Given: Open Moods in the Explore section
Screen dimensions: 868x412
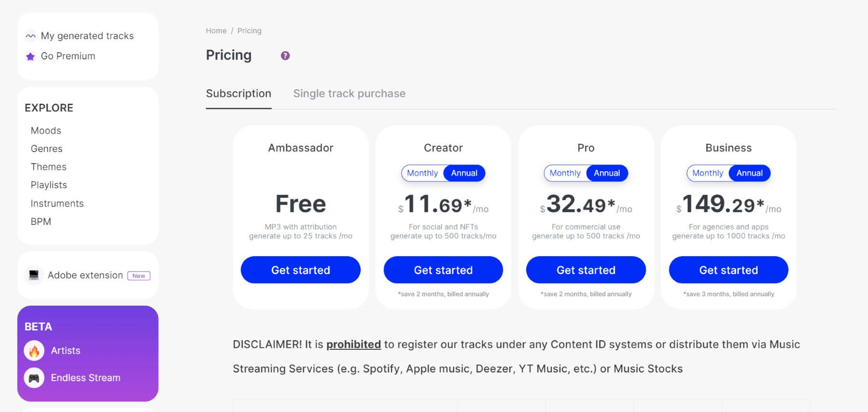Looking at the screenshot, I should click(x=46, y=130).
